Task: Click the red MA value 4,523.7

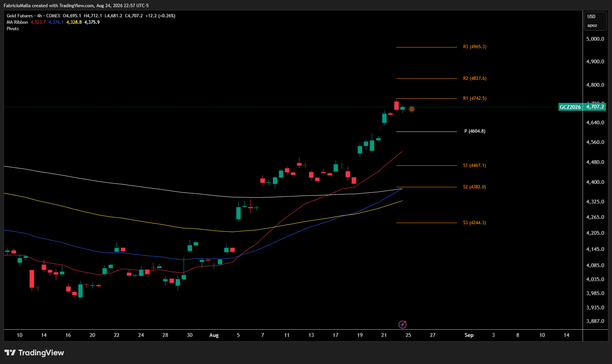Action: point(38,22)
